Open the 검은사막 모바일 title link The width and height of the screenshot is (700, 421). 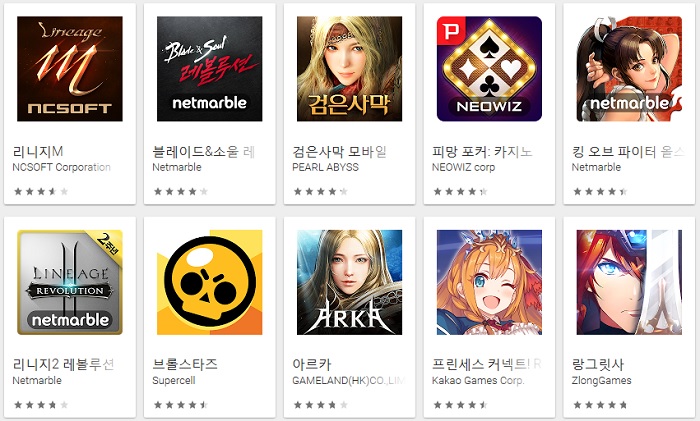339,151
